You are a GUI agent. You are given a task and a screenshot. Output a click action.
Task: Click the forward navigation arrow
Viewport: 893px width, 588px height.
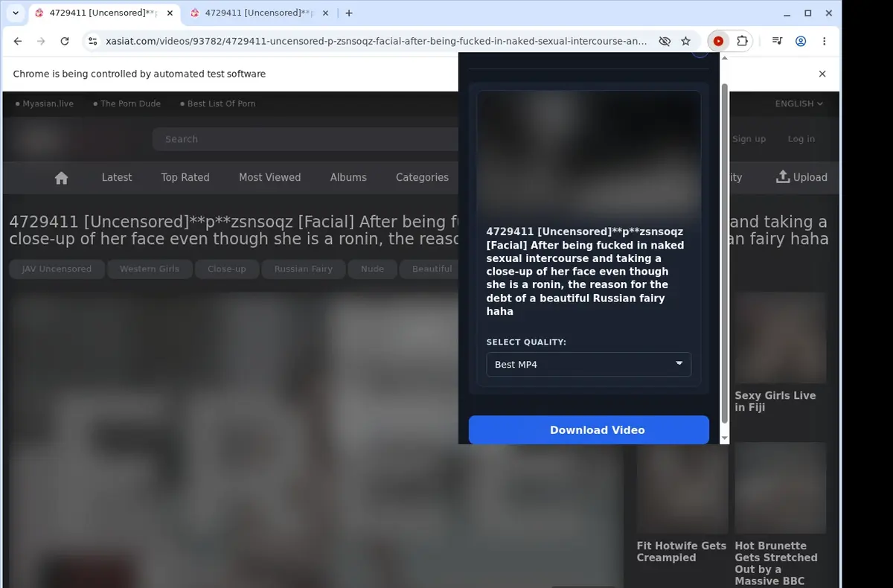(x=41, y=42)
